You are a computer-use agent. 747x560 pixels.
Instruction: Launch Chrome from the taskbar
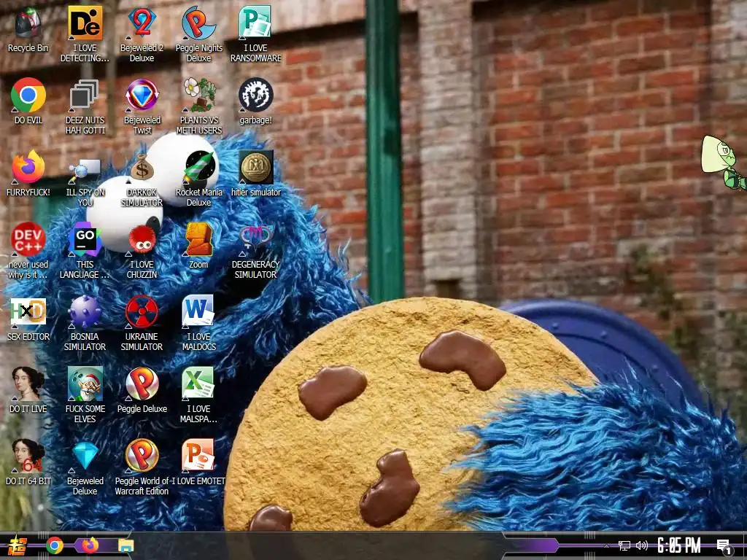click(x=55, y=545)
